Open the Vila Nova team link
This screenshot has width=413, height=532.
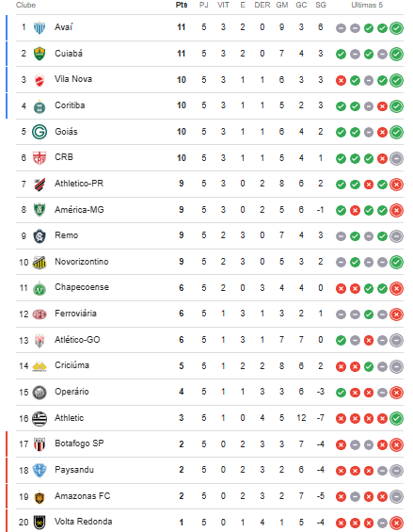point(73,79)
